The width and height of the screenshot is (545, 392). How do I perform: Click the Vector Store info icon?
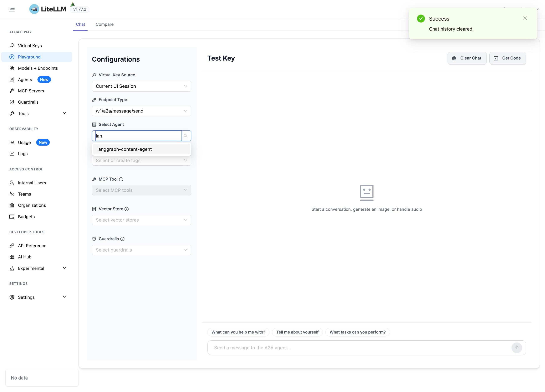point(127,209)
